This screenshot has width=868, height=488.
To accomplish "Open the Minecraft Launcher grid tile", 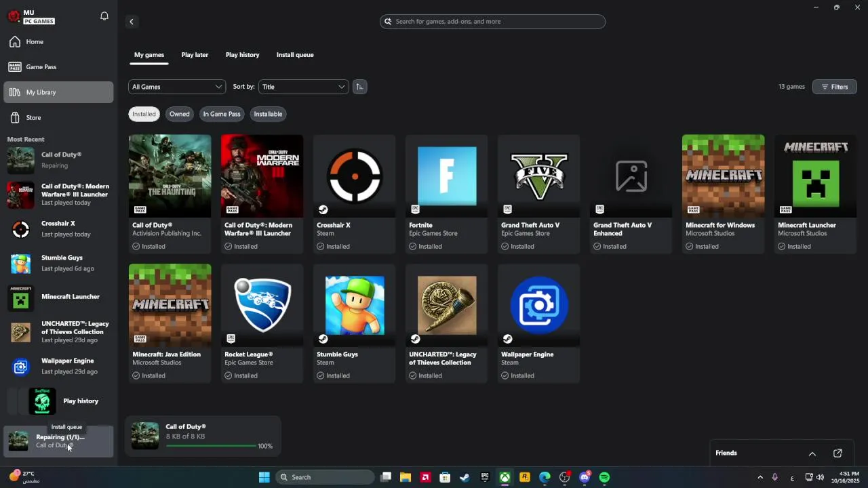I will click(816, 194).
